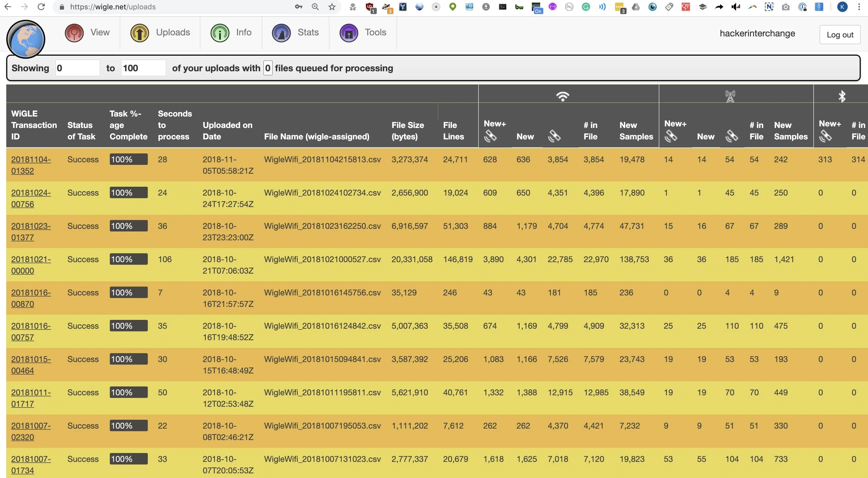This screenshot has height=478, width=868.
Task: Open the Chrome profile avatar K
Action: tap(843, 7)
